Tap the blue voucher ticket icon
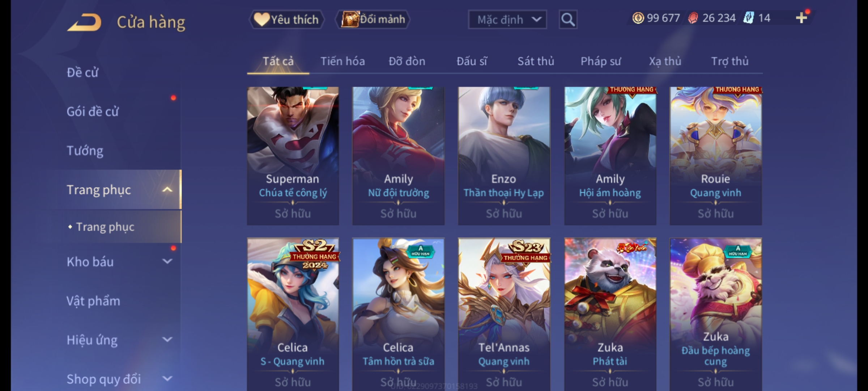This screenshot has height=391, width=868. 749,18
